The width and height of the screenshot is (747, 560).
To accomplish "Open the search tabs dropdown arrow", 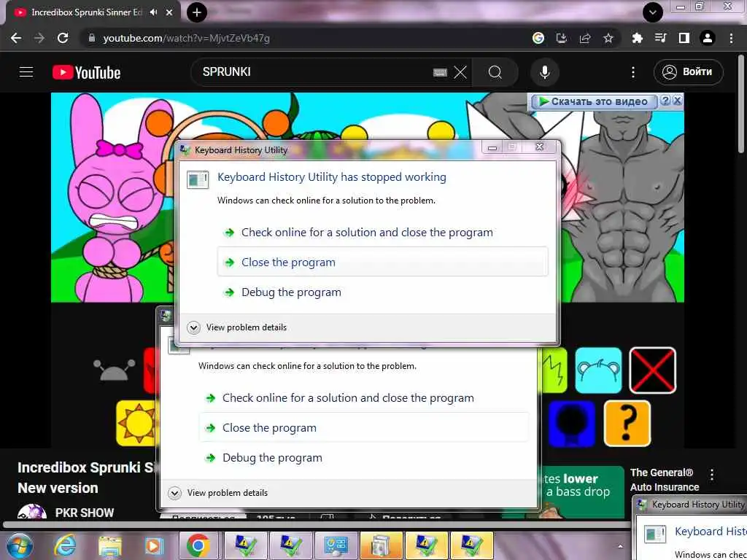I will pos(653,12).
